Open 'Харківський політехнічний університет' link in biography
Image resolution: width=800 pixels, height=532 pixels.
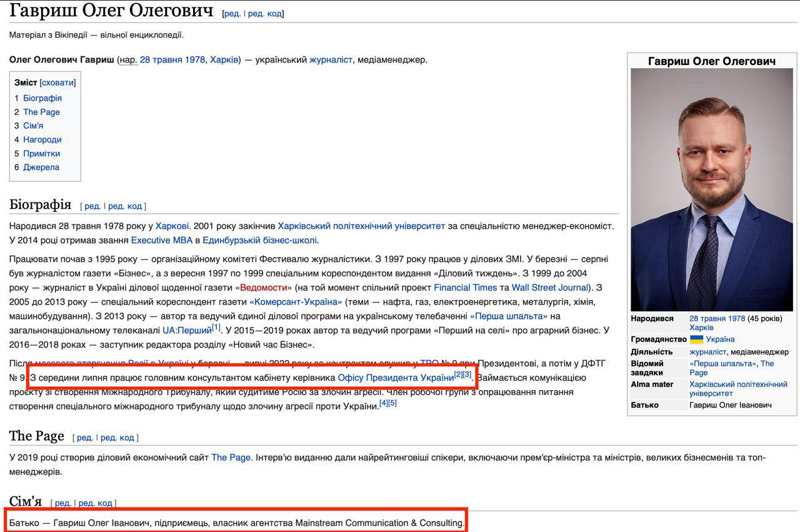(361, 226)
